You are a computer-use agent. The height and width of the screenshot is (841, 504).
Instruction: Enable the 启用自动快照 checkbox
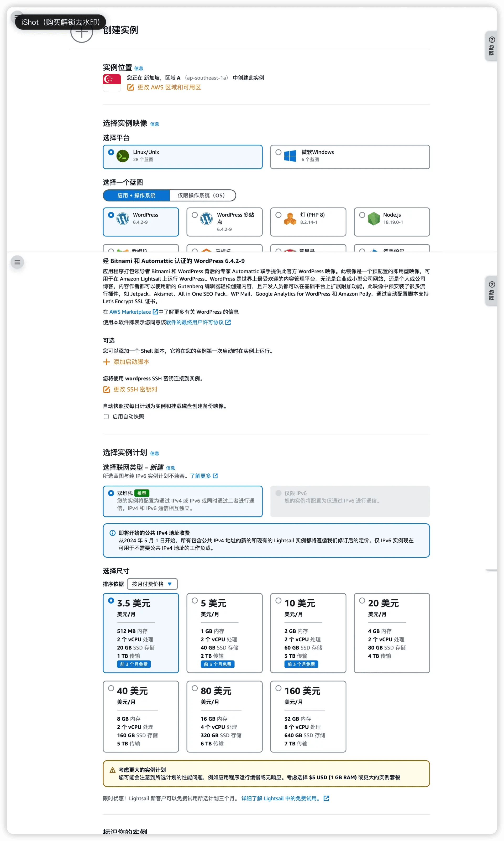pyautogui.click(x=106, y=417)
